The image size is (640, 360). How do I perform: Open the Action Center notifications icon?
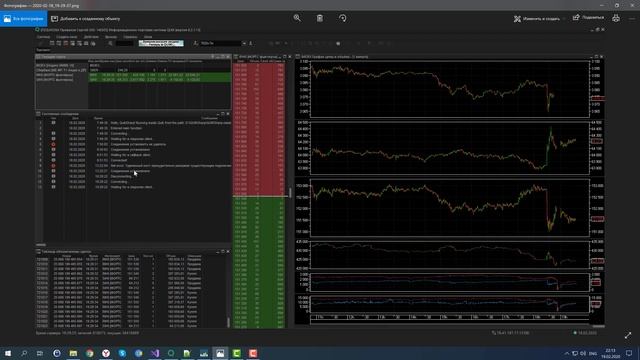pos(629,353)
